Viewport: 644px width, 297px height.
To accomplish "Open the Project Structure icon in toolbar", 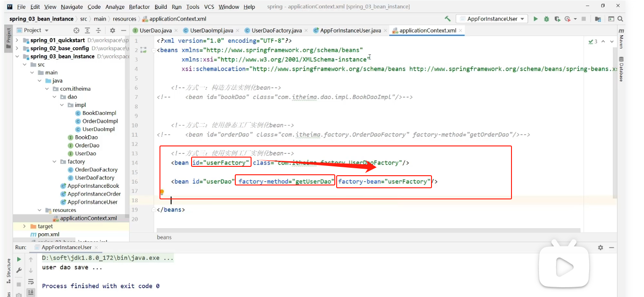I will pos(598,19).
